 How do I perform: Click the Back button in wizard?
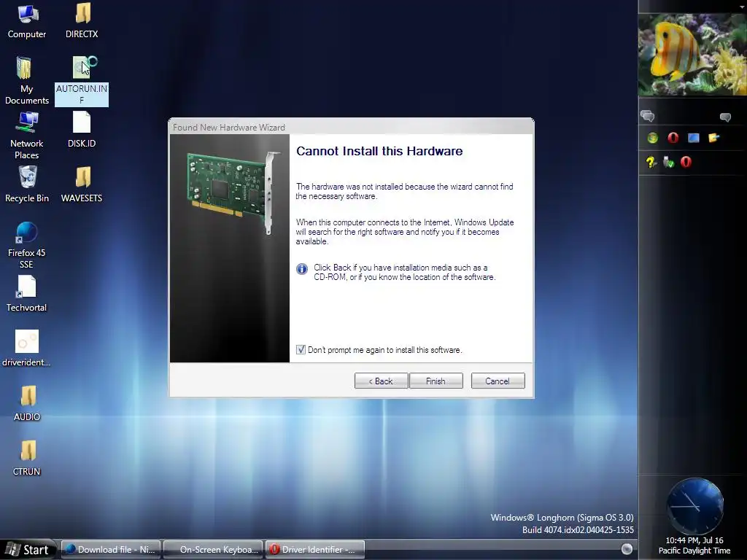coord(381,381)
